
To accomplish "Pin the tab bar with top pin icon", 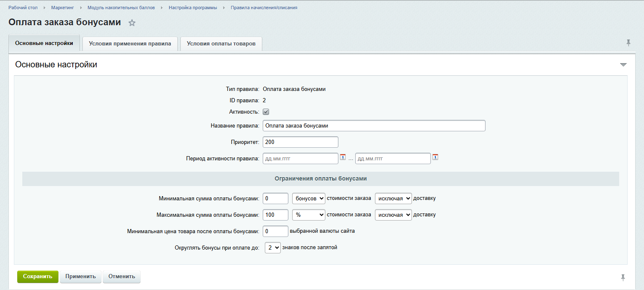I will pos(628,43).
